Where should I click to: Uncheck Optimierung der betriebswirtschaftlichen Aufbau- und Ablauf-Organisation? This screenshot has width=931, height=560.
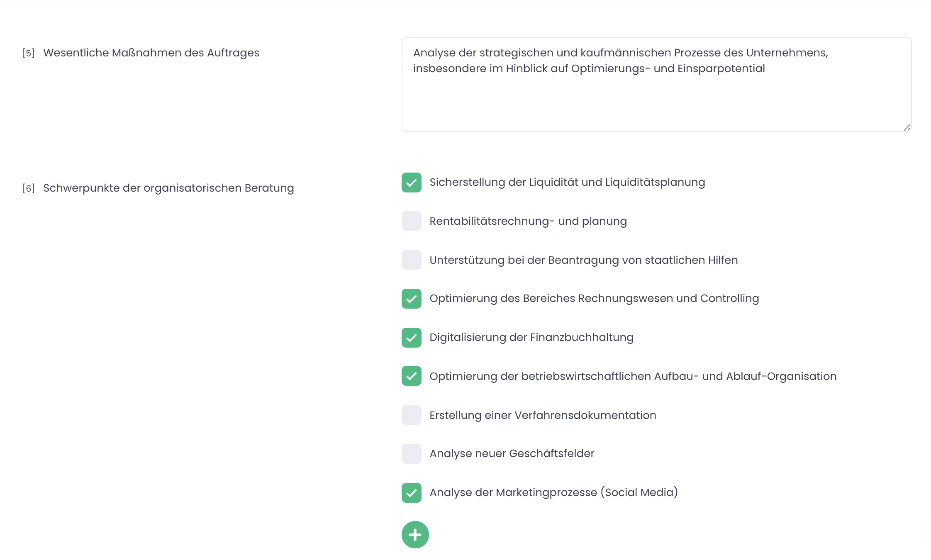[411, 376]
